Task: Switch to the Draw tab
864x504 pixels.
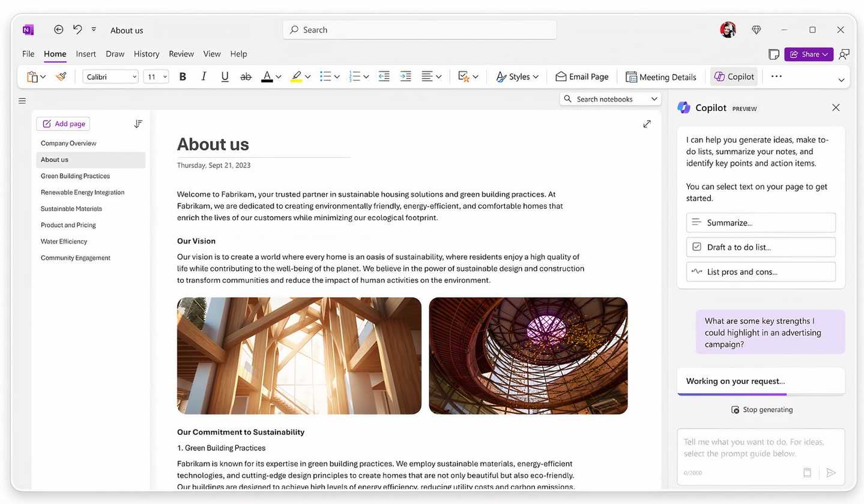Action: click(x=115, y=53)
